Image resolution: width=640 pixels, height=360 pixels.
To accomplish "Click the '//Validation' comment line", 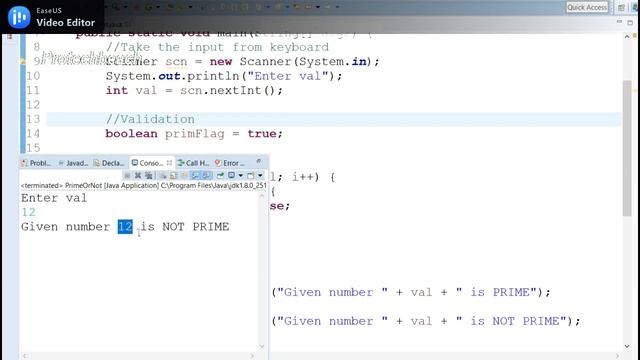I will coord(150,119).
